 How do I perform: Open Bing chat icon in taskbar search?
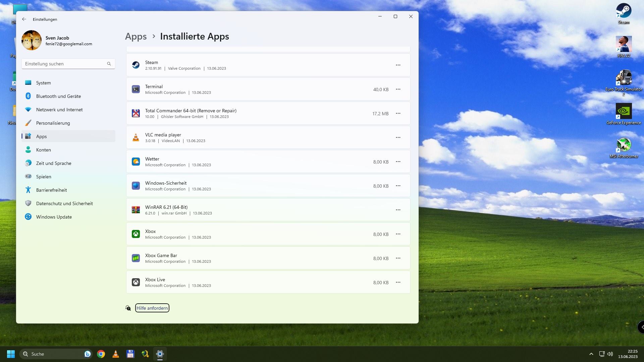coord(88,354)
